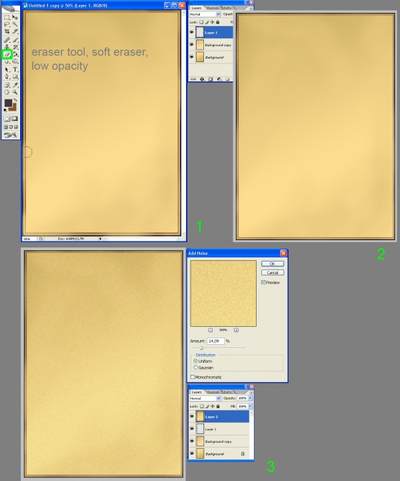Adjust the noise Amount slider

pyautogui.click(x=201, y=348)
